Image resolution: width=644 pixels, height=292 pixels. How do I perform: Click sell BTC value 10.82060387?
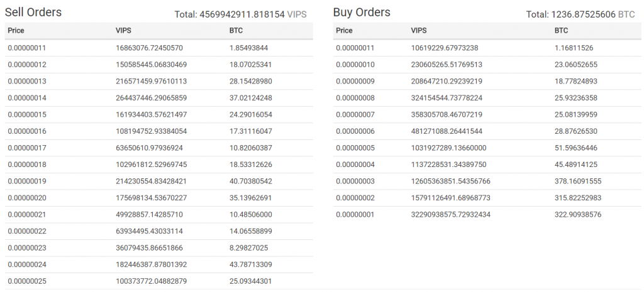click(x=250, y=148)
